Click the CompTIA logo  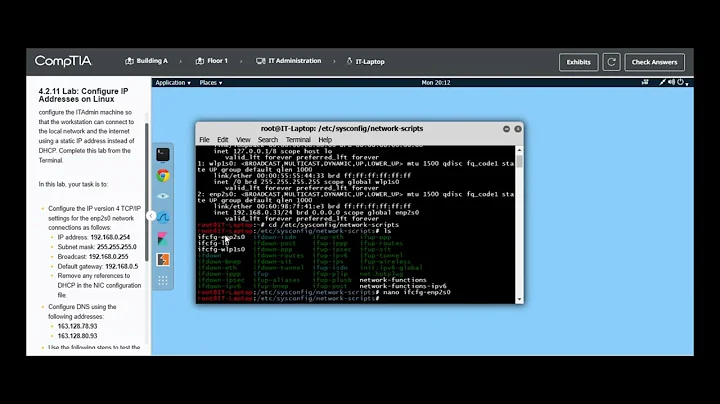pos(63,61)
